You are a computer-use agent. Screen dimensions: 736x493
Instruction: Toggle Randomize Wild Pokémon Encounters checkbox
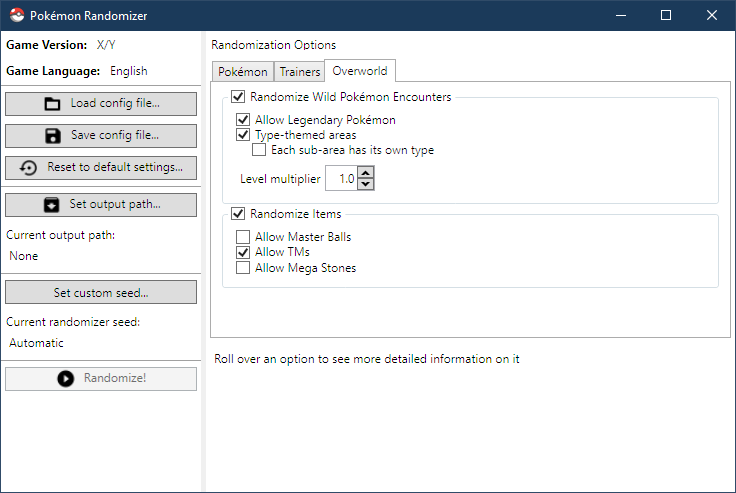[x=238, y=97]
